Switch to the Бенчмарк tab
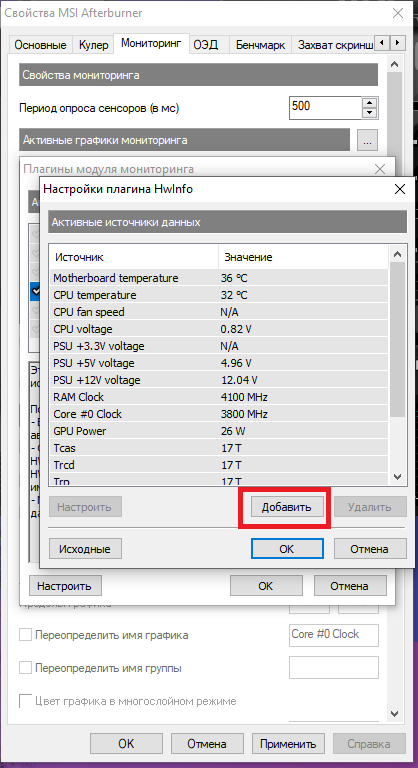 [x=260, y=45]
